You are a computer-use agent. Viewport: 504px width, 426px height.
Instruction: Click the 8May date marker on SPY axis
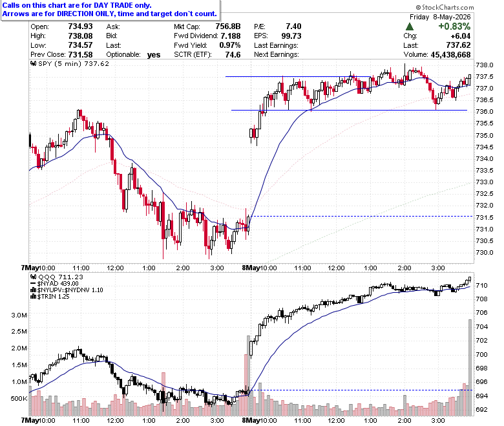(x=251, y=268)
